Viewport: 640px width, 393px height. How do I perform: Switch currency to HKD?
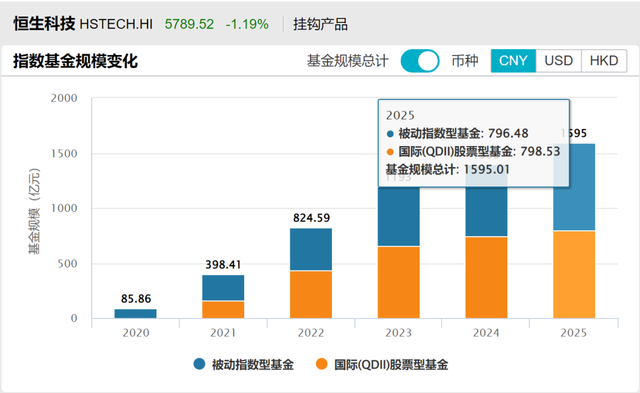604,61
